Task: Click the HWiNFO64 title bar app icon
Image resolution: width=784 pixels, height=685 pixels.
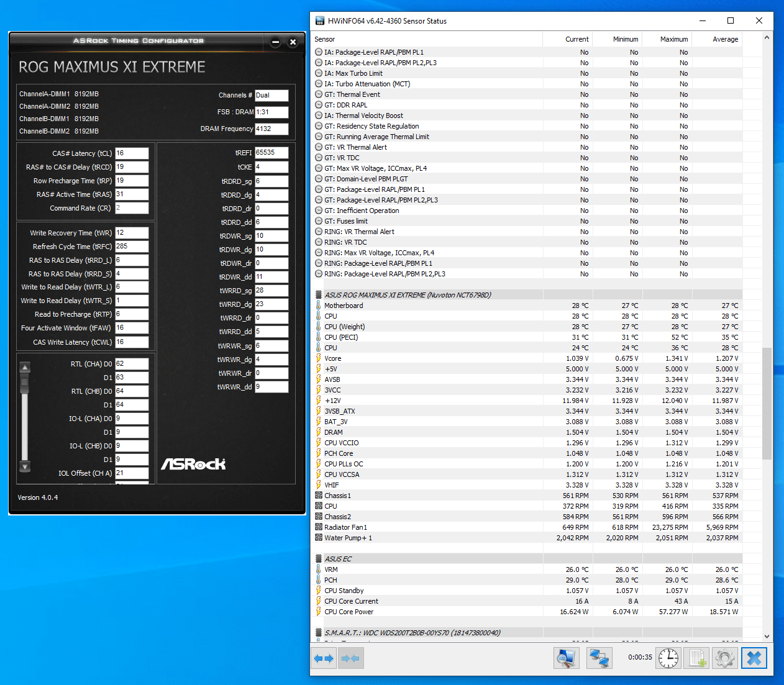Action: tap(320, 20)
